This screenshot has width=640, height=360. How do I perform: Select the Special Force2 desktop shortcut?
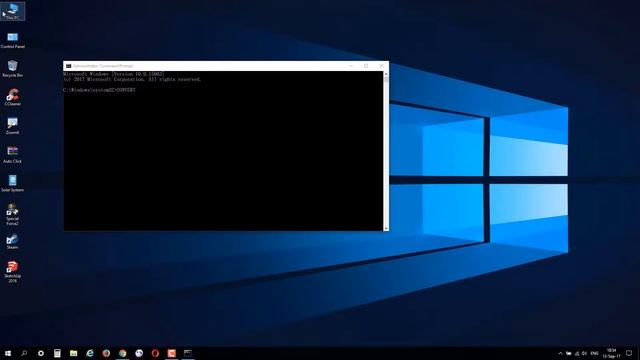(x=12, y=214)
